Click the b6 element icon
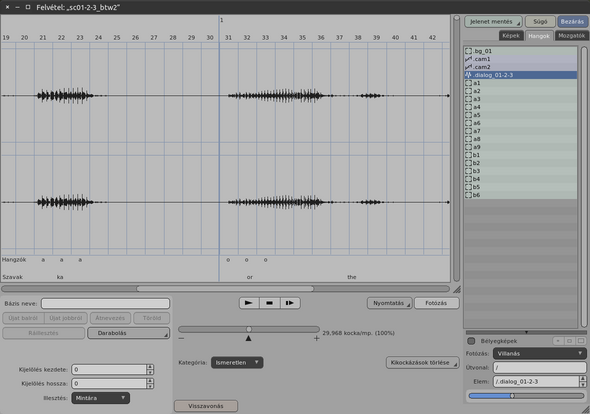The width and height of the screenshot is (590, 414). [468, 195]
